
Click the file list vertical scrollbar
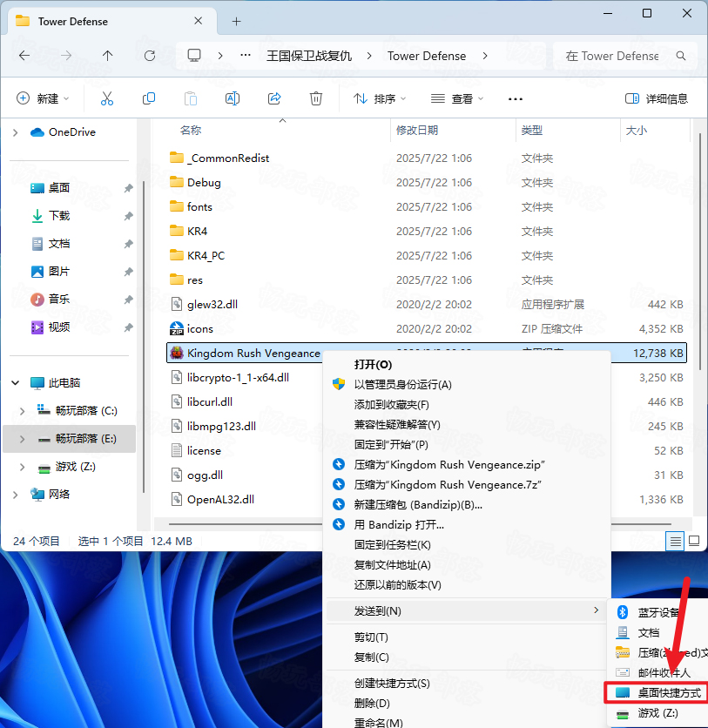click(700, 251)
